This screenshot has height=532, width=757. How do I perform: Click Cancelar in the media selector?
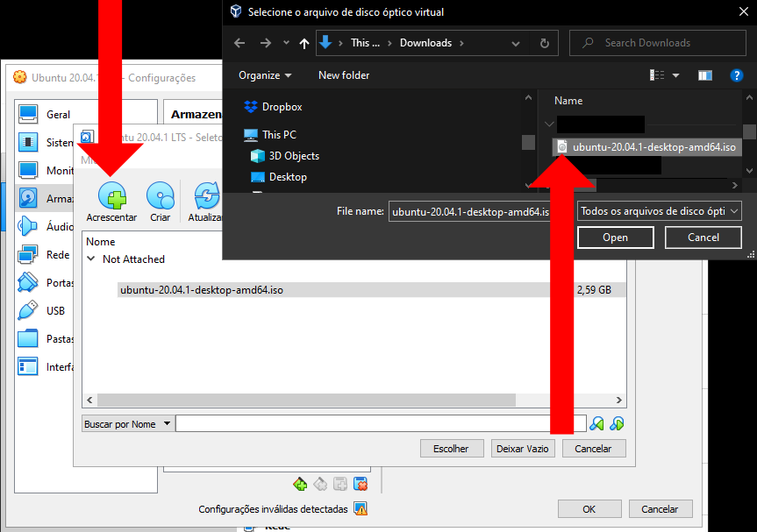coord(593,449)
